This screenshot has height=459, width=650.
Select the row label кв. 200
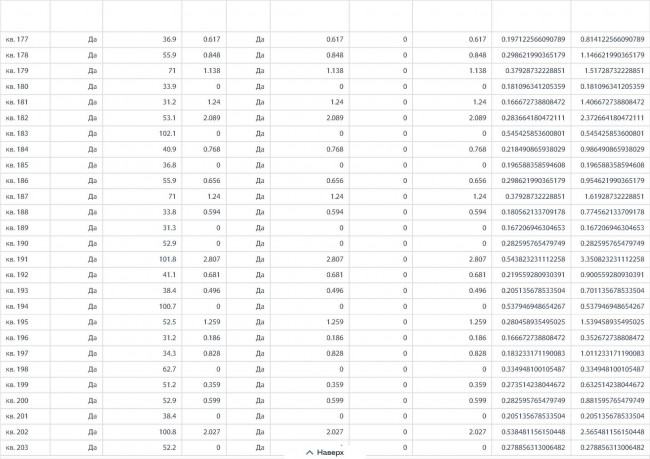pyautogui.click(x=17, y=401)
